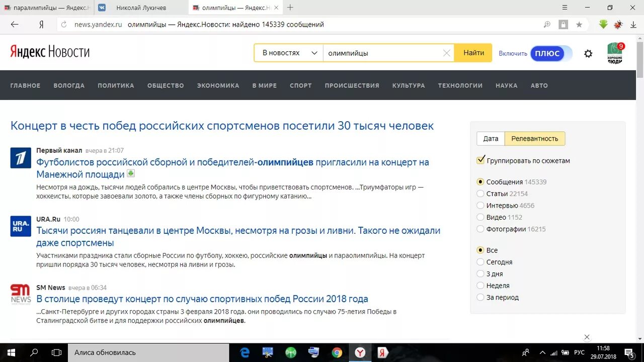The width and height of the screenshot is (644, 362).
Task: Toggle the Группировать по сюжетам checkbox
Action: [480, 160]
